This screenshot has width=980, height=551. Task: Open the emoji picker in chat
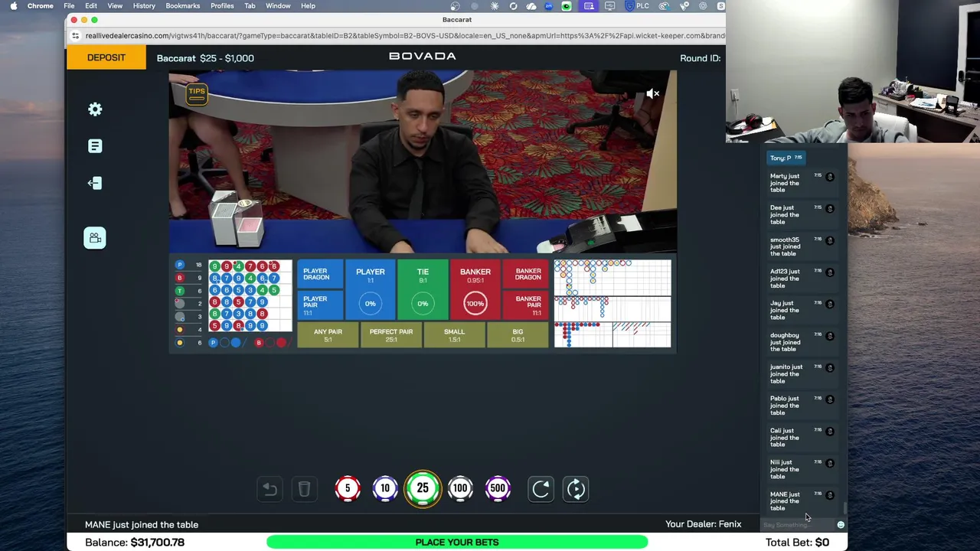[841, 525]
